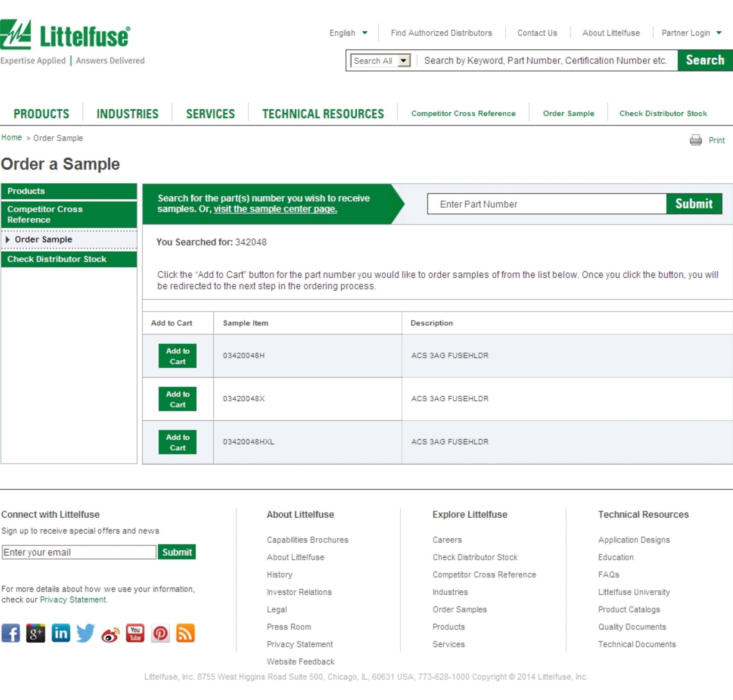Open the RSS feed icon
The width and height of the screenshot is (733, 700).
(185, 633)
